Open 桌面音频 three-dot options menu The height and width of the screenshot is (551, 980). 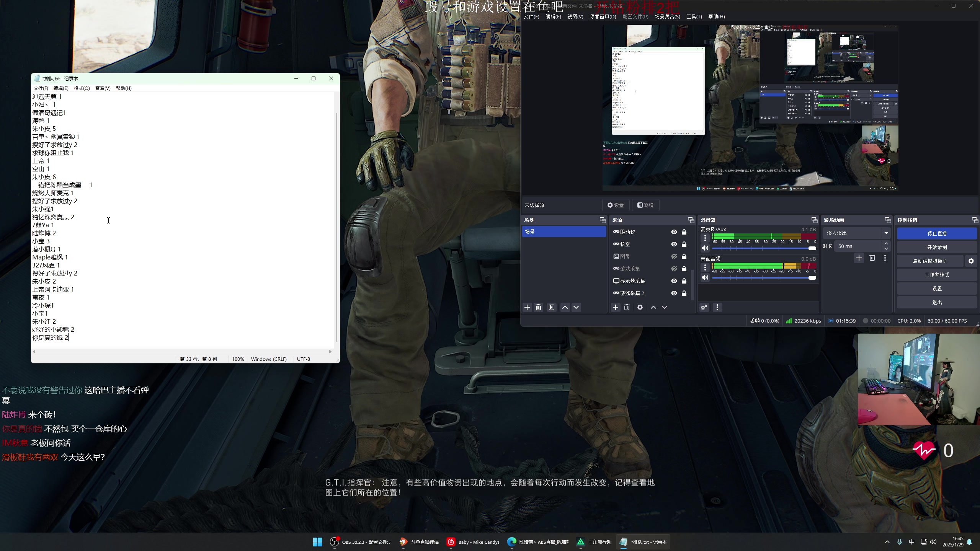(x=705, y=267)
